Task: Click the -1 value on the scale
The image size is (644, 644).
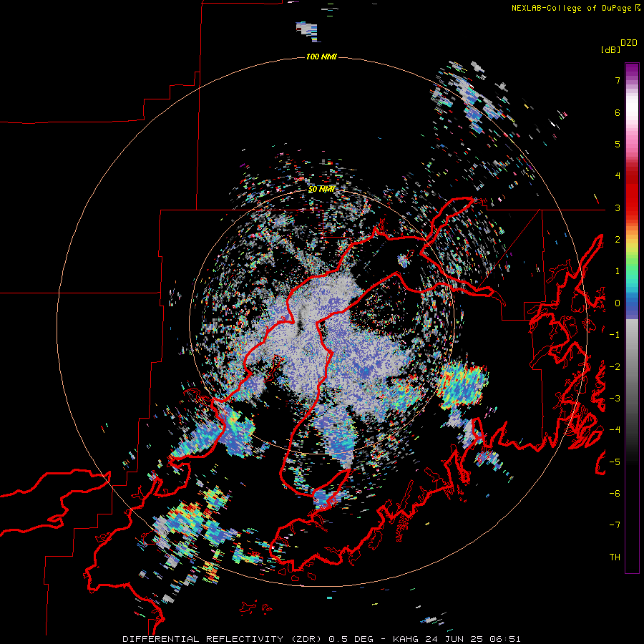Action: (615, 335)
